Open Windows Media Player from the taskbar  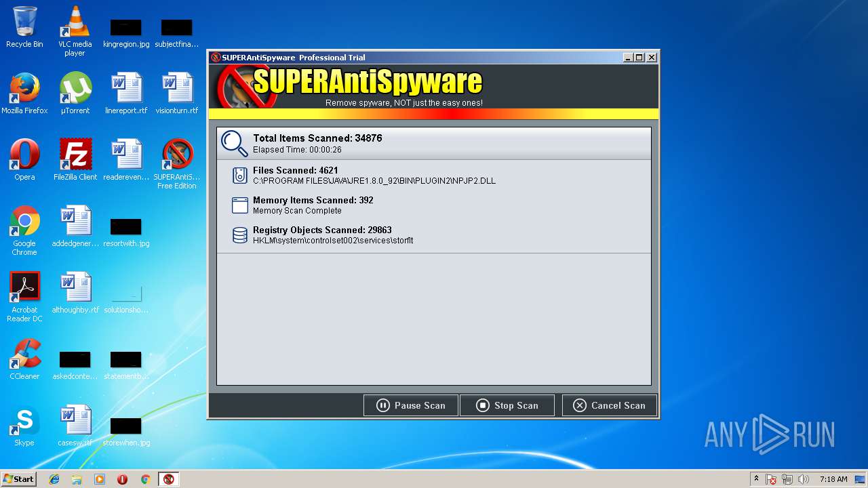pos(100,479)
